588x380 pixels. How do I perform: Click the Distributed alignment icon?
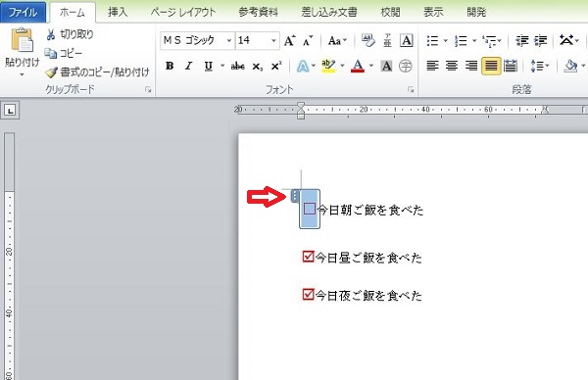511,67
